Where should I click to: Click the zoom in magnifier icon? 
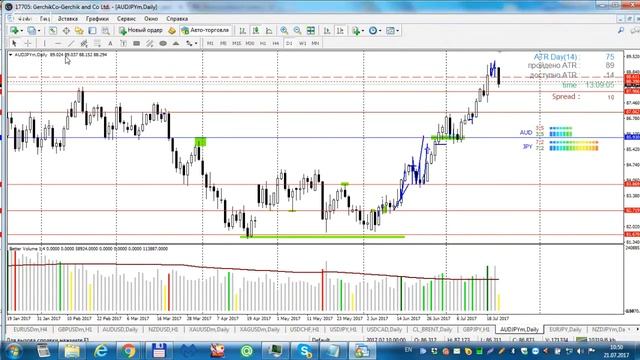click(284, 31)
